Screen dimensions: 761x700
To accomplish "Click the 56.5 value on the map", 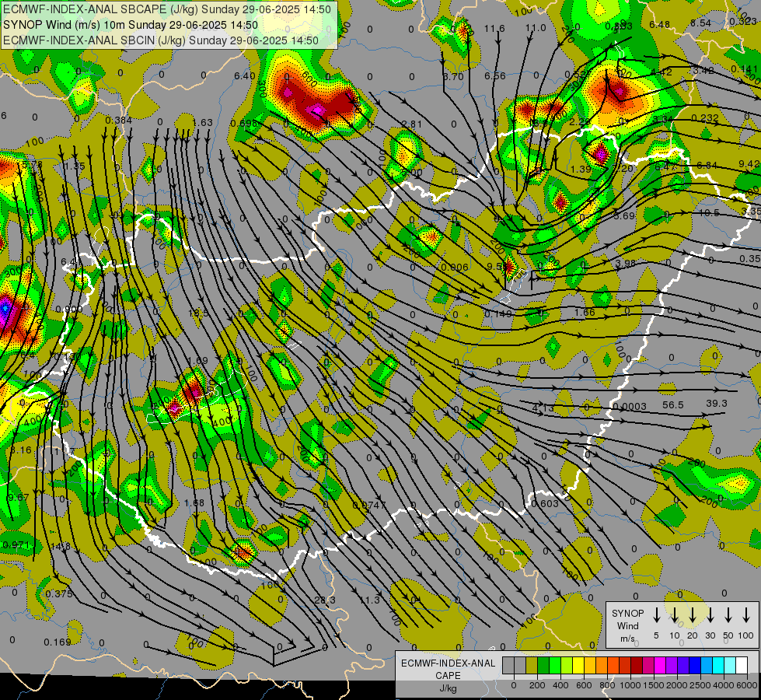I will [673, 404].
